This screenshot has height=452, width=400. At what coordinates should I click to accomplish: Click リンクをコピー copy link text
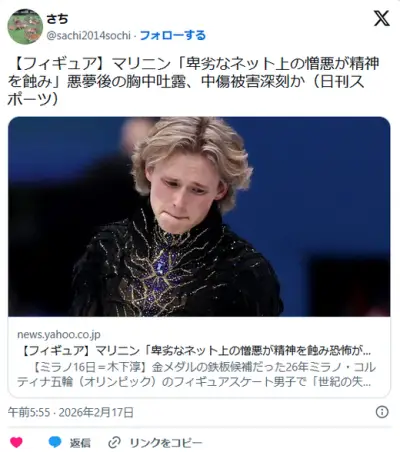166,443
